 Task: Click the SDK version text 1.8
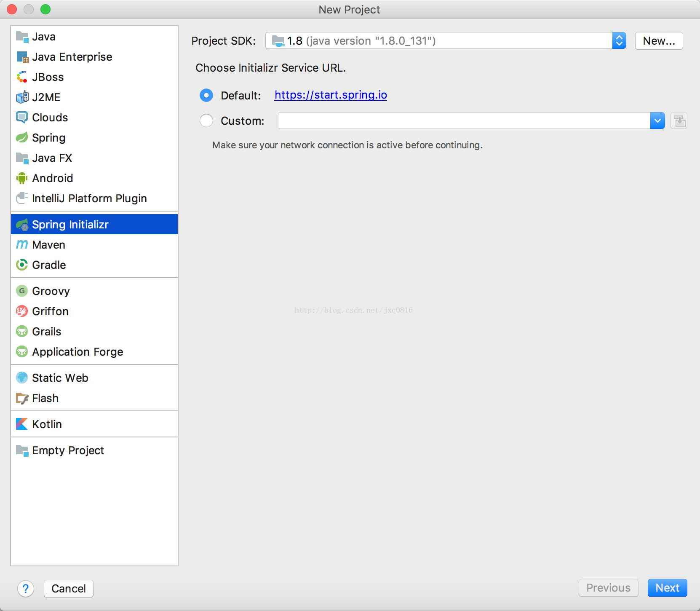click(x=295, y=41)
